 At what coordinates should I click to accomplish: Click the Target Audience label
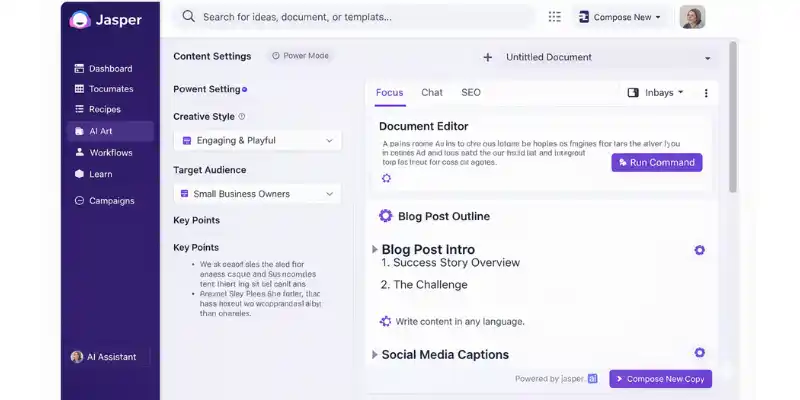[x=210, y=170]
